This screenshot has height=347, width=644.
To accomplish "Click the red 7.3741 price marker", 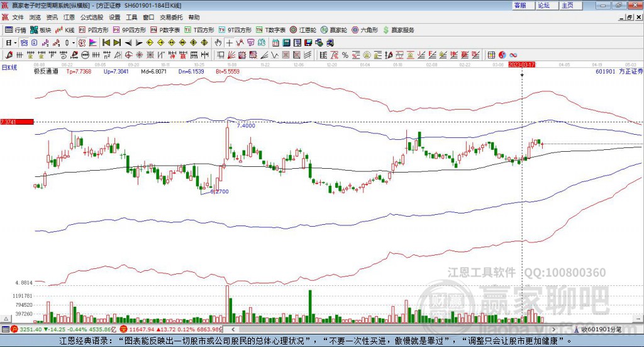I will click(17, 122).
